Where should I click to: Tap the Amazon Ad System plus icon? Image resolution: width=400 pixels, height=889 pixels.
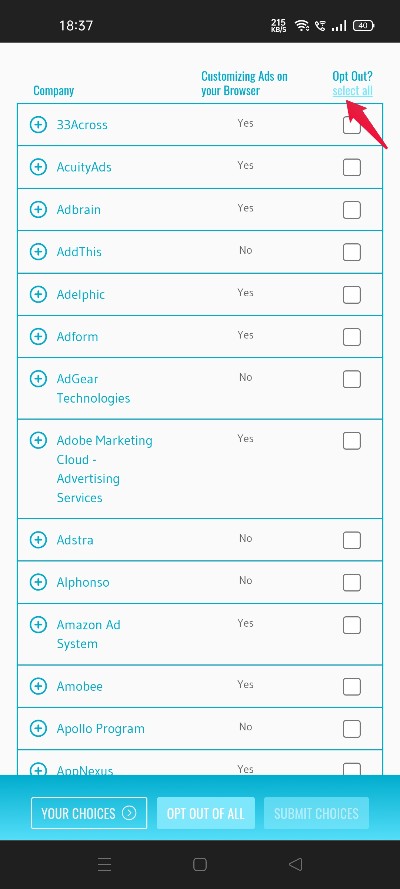click(x=38, y=624)
